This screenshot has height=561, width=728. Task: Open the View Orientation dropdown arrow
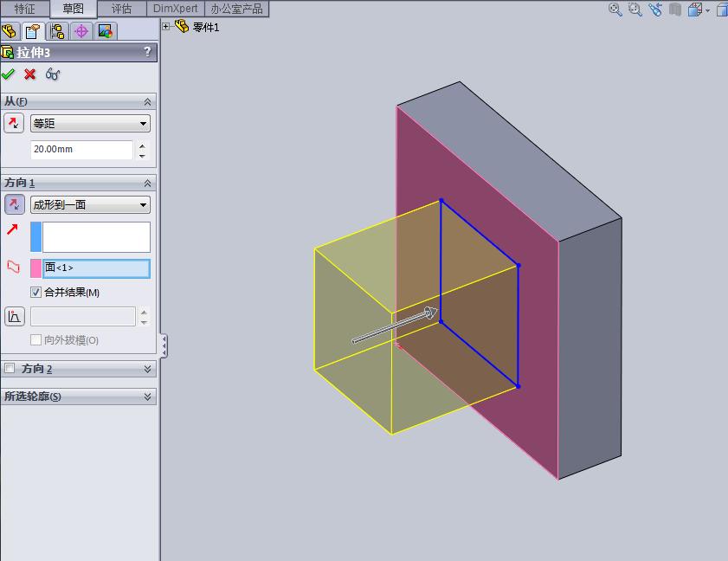tap(708, 10)
